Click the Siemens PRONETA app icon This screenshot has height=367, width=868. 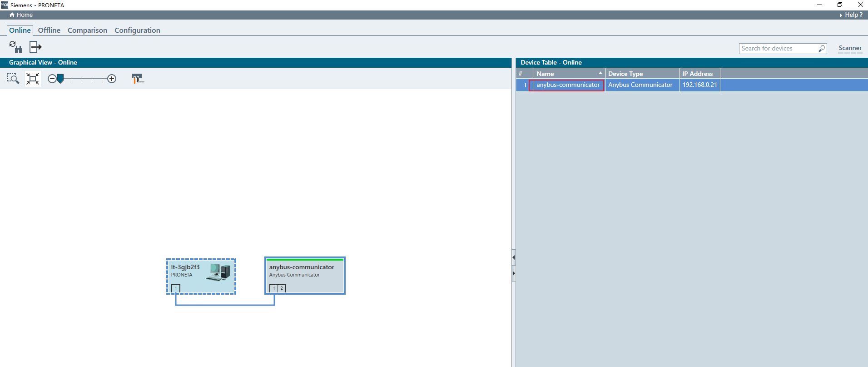point(5,5)
